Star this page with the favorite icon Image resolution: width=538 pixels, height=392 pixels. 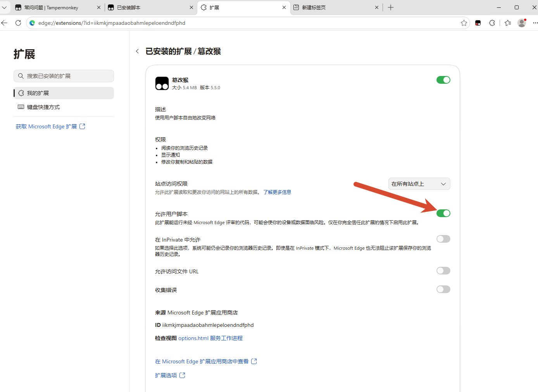464,23
